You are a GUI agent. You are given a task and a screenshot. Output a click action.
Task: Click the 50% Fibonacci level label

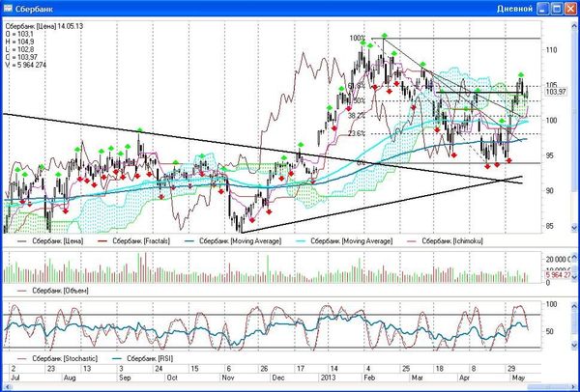pyautogui.click(x=360, y=100)
